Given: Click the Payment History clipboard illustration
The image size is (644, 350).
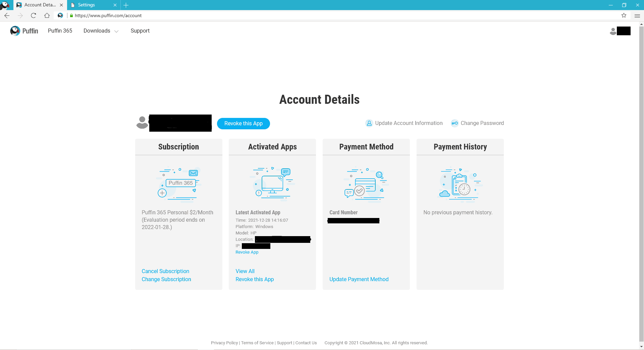Looking at the screenshot, I should coord(460,185).
